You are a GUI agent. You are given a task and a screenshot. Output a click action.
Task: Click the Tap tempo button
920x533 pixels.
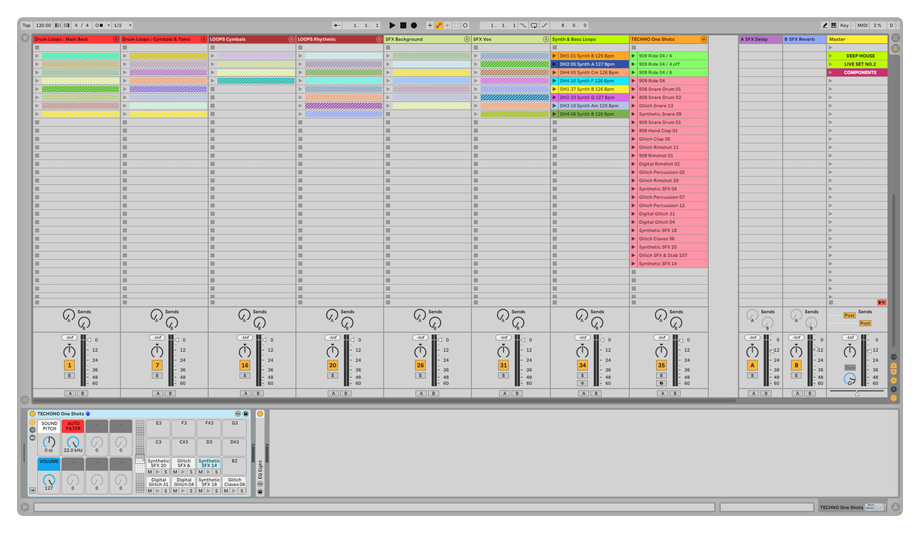[x=26, y=25]
